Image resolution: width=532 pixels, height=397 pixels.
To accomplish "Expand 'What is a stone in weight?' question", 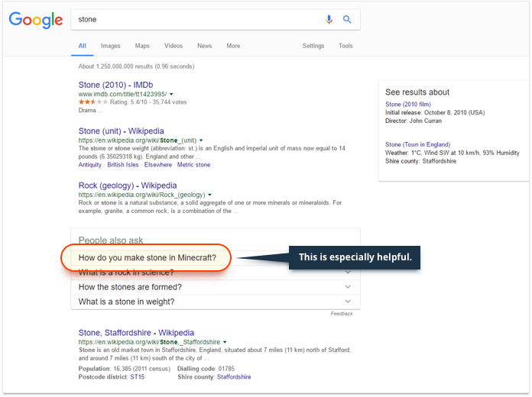I will tap(216, 302).
